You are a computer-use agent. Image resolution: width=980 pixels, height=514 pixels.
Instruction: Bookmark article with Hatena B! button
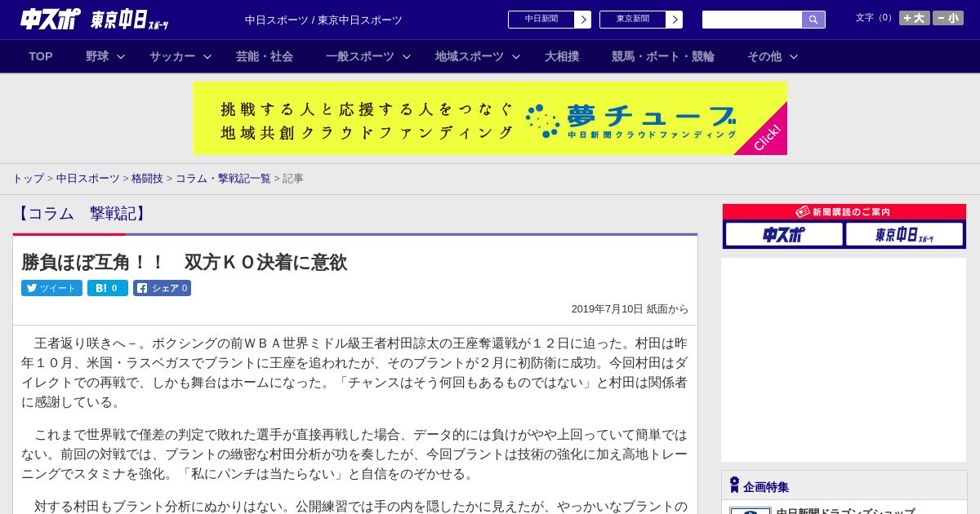click(x=108, y=288)
